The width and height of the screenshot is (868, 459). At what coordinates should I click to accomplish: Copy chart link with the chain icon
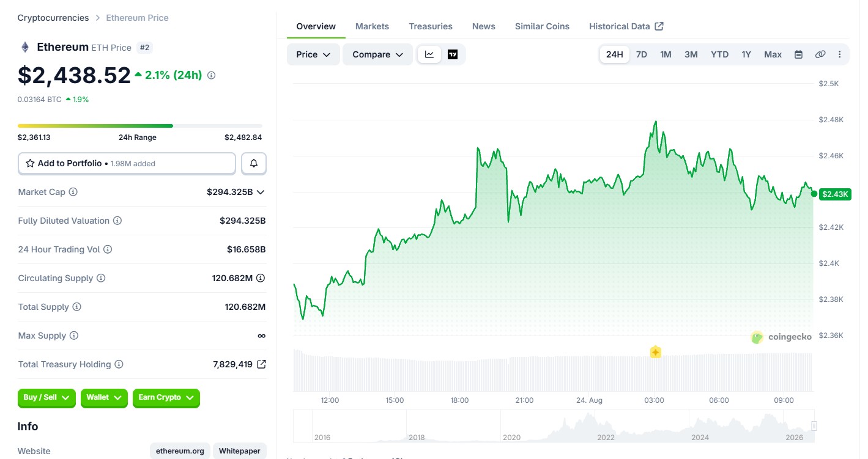click(x=820, y=54)
